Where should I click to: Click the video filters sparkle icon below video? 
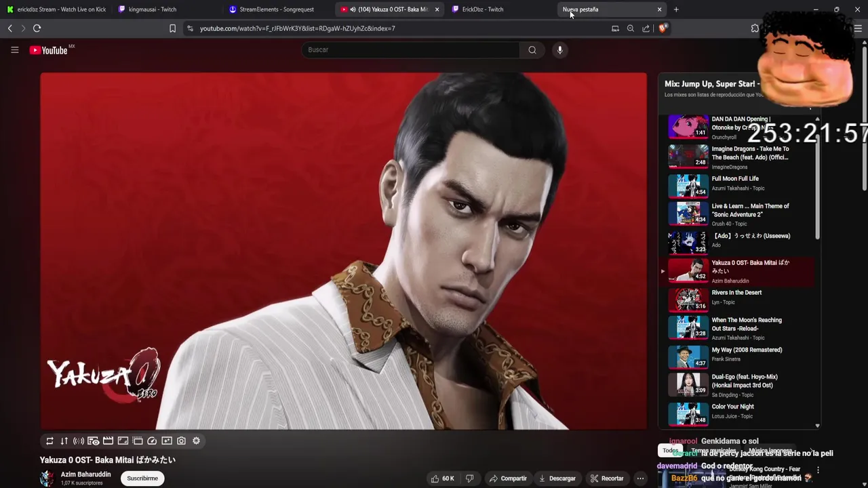[x=167, y=441]
